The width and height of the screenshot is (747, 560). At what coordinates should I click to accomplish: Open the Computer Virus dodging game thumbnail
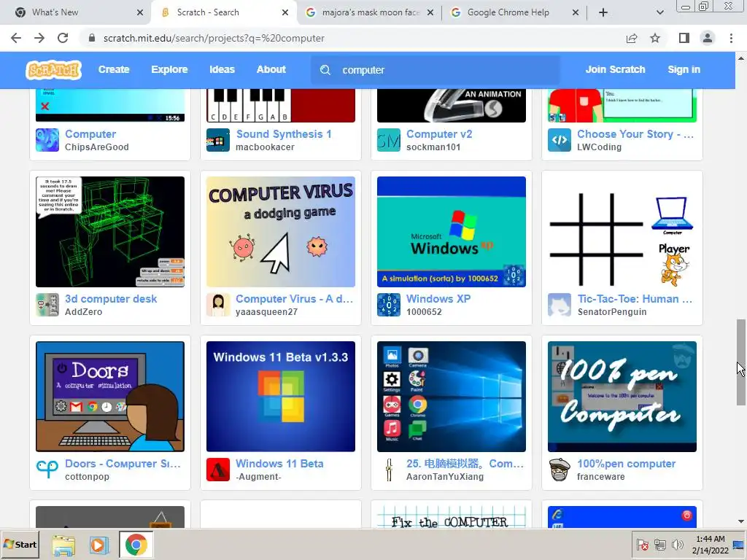tap(281, 232)
